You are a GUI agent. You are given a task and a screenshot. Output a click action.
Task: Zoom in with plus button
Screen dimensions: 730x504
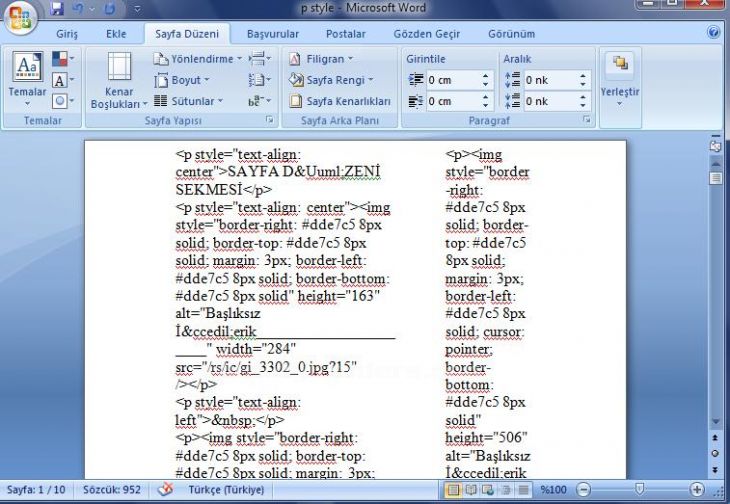pos(697,490)
